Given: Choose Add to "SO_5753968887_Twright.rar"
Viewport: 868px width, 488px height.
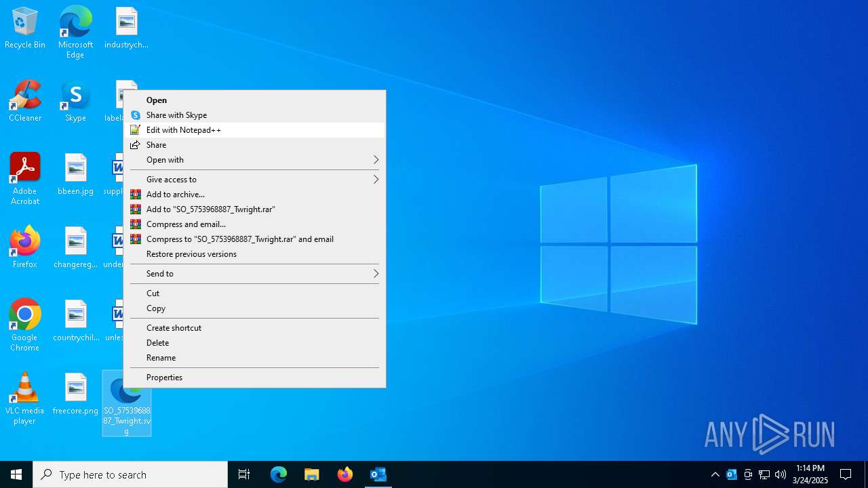Looking at the screenshot, I should pos(254,209).
